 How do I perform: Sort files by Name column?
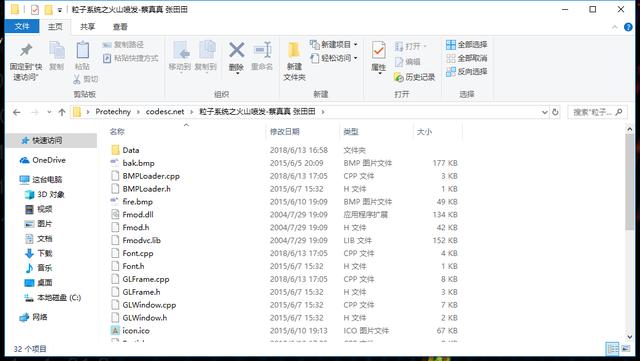point(117,131)
